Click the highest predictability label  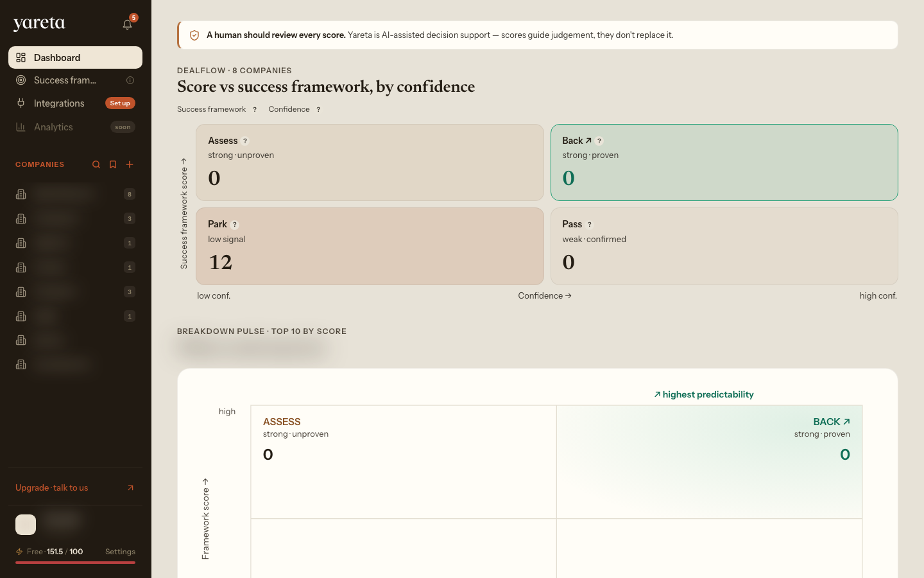pos(704,395)
